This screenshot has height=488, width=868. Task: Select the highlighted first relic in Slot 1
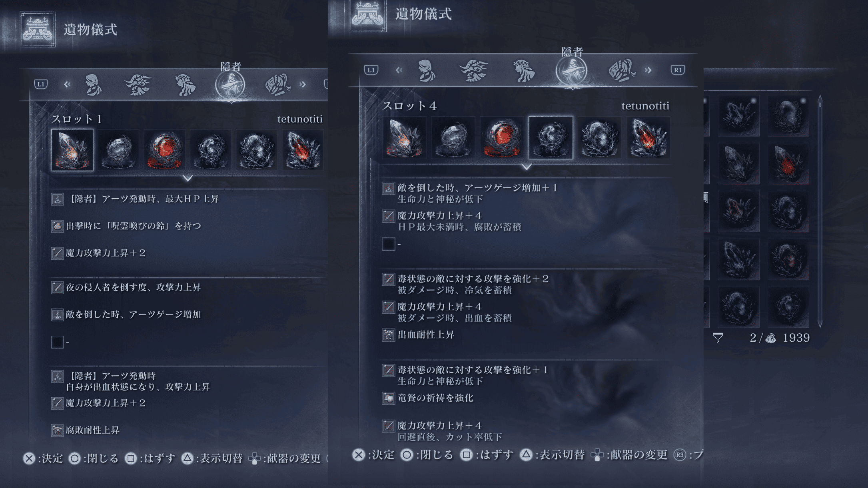pos(72,150)
